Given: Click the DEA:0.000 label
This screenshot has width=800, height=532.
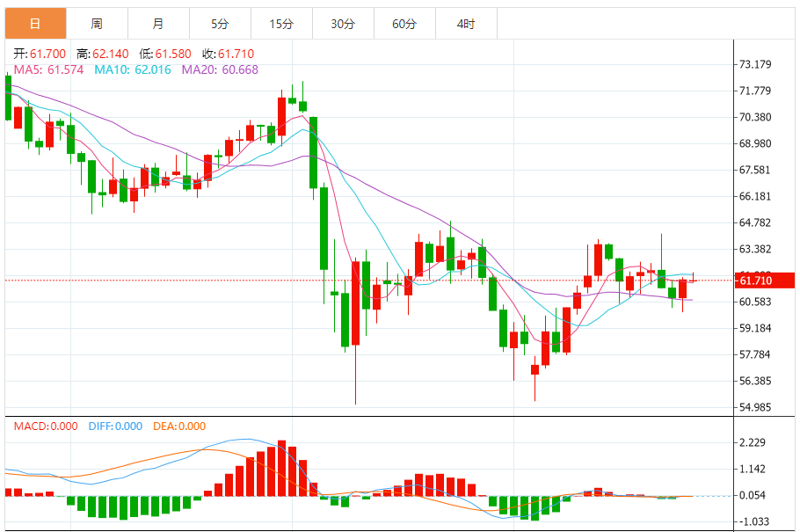Looking at the screenshot, I should (x=179, y=426).
